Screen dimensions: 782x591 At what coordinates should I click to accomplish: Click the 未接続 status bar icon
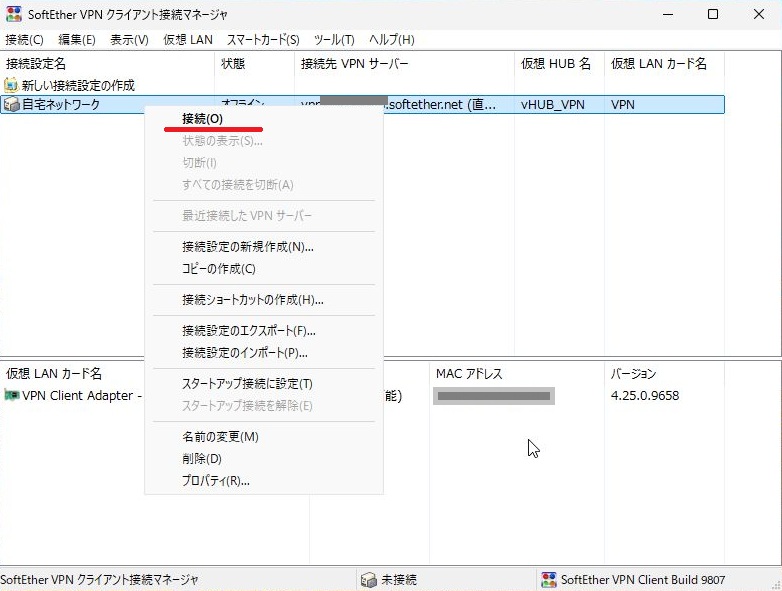[x=368, y=580]
